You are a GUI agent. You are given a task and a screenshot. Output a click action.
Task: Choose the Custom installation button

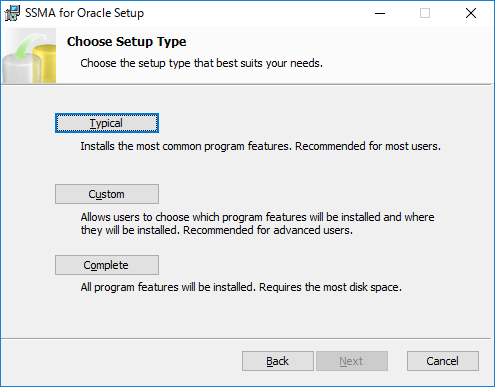[x=107, y=194]
